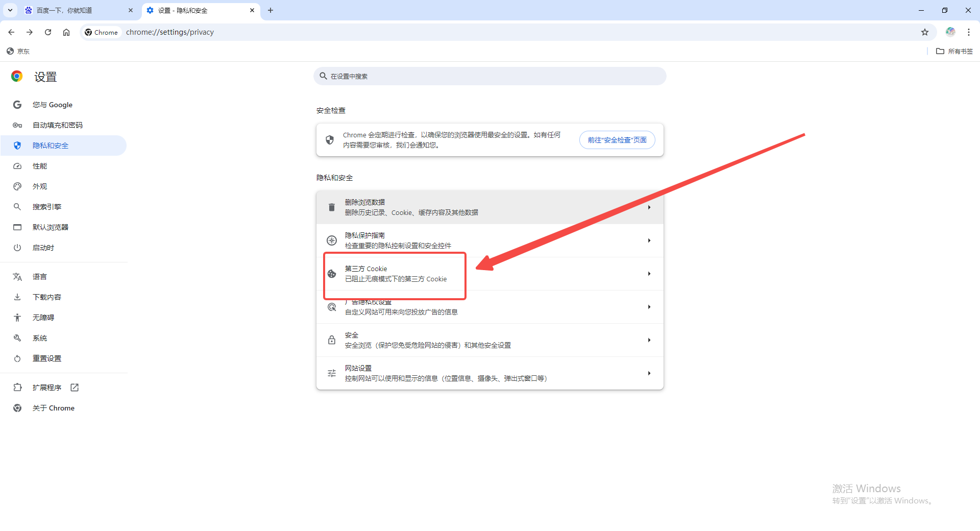Expand arrow on 广告隐私权设置 row

[x=649, y=307]
